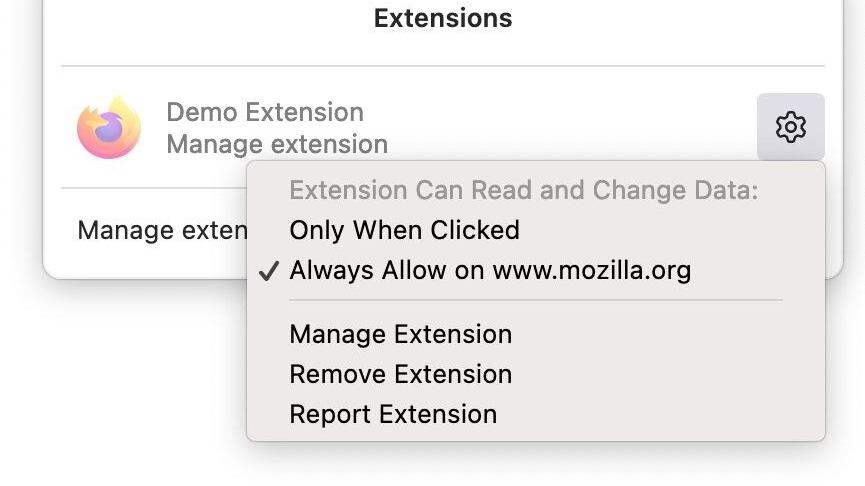Click the divider below the Extensions title
Image resolution: width=865 pixels, height=486 pixels.
tap(443, 67)
